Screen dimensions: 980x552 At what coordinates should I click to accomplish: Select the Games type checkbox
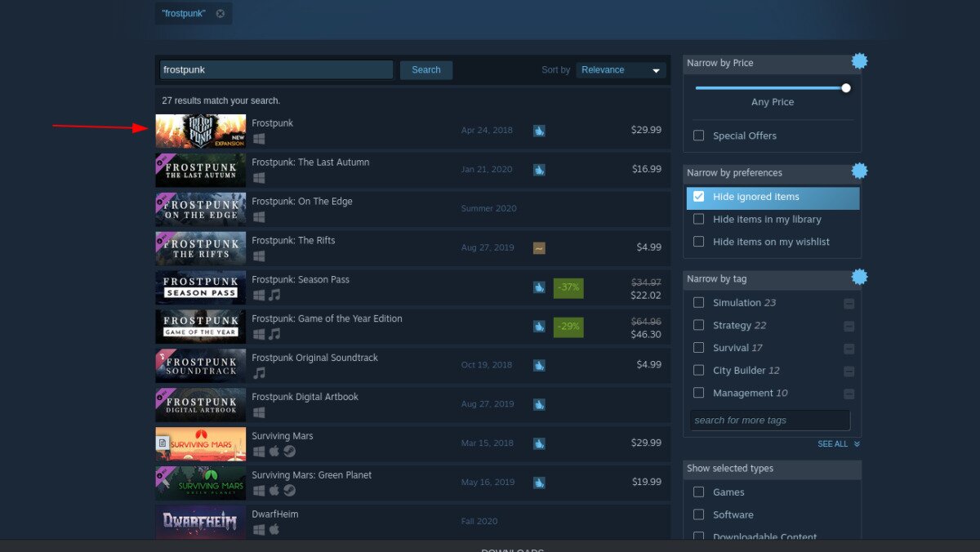(698, 492)
